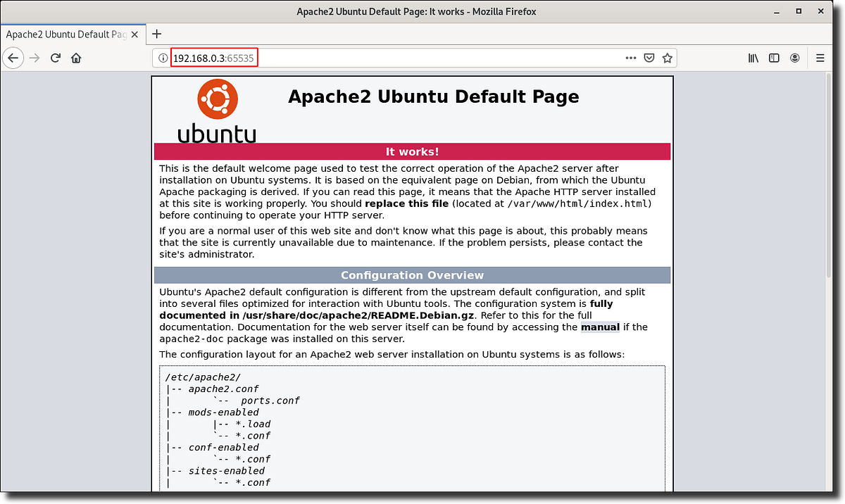The image size is (845, 504).
Task: Click the 'mods-enabled' tree line
Action: click(223, 412)
